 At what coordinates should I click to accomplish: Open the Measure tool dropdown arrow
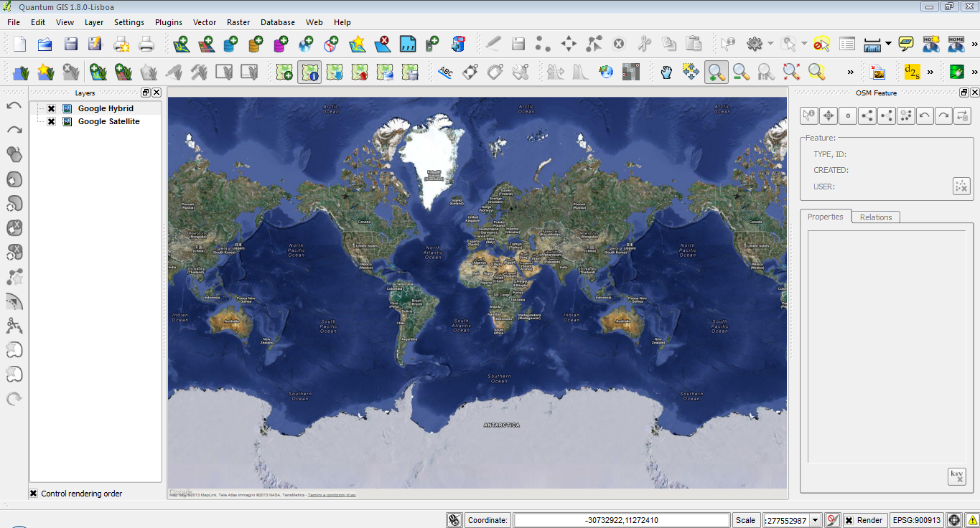click(x=889, y=44)
